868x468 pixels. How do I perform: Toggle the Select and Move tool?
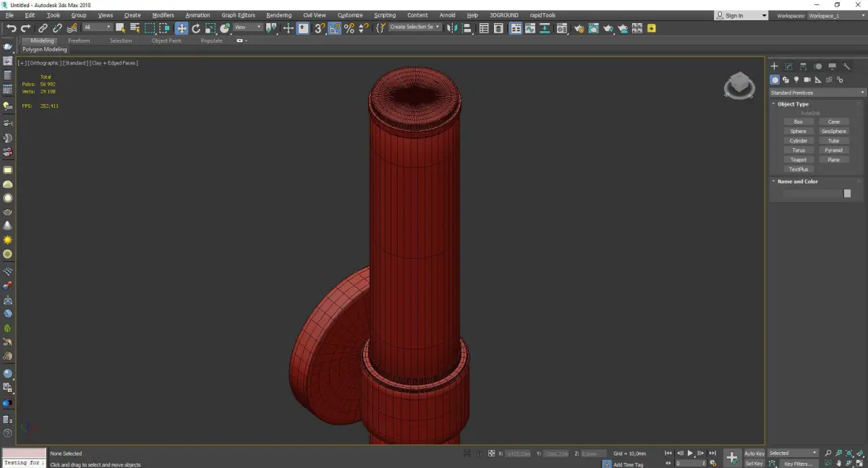(x=182, y=28)
